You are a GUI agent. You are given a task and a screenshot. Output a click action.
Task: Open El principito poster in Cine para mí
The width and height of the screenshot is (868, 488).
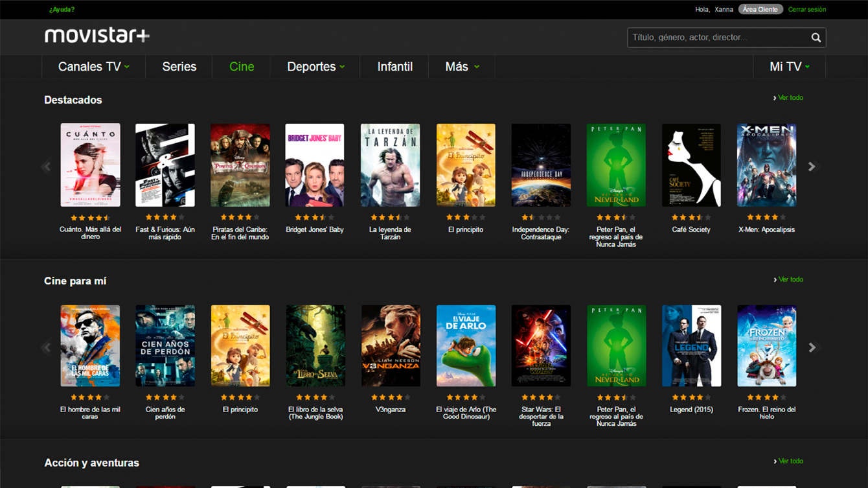click(x=240, y=346)
